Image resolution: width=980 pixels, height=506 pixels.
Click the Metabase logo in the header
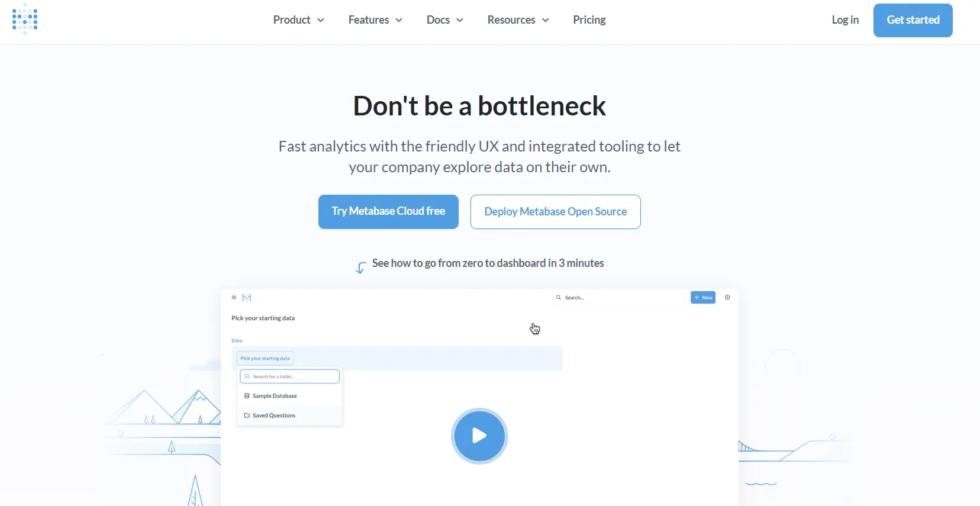tap(25, 19)
